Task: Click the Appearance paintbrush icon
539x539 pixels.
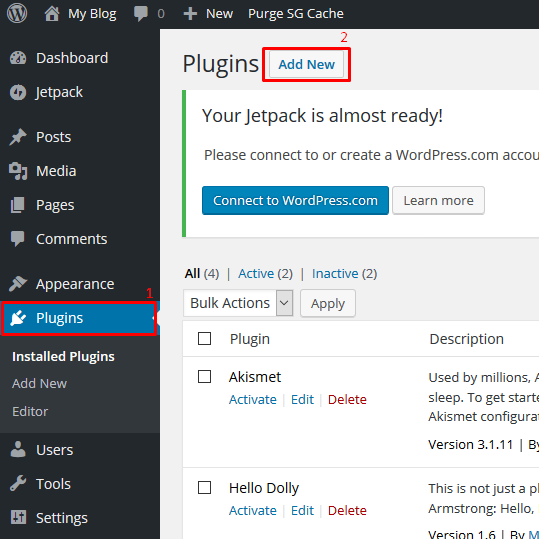Action: point(18,284)
